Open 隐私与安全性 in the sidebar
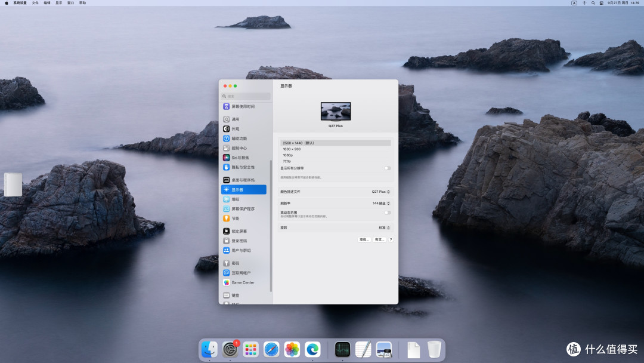The height and width of the screenshot is (363, 644). tap(244, 167)
